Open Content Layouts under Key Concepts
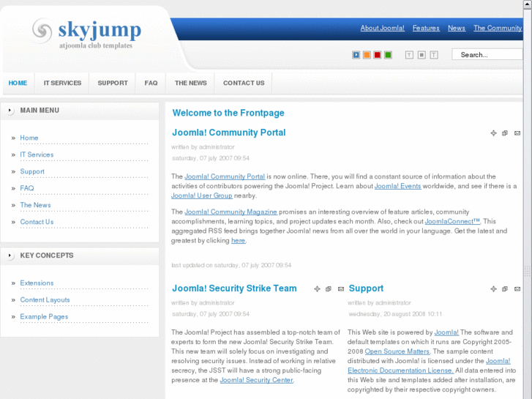Screen dimensions: 532x399 [x=45, y=300]
